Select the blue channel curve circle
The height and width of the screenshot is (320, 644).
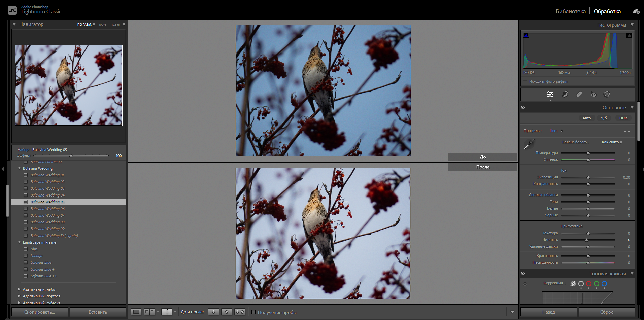point(604,284)
